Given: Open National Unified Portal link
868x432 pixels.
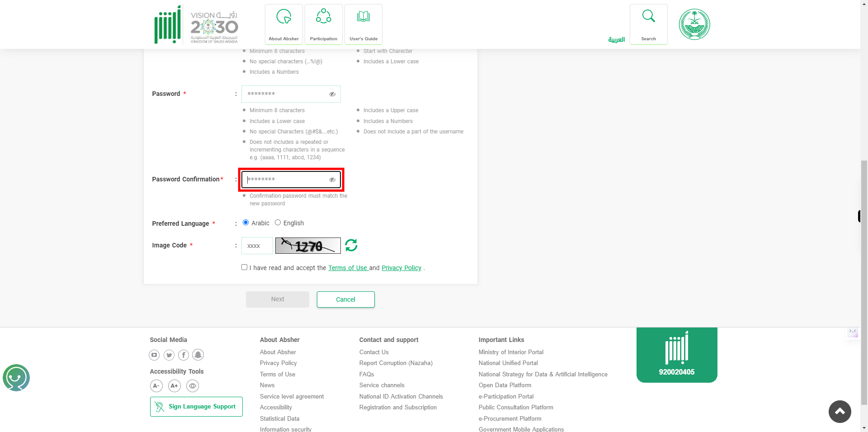Looking at the screenshot, I should click(508, 363).
